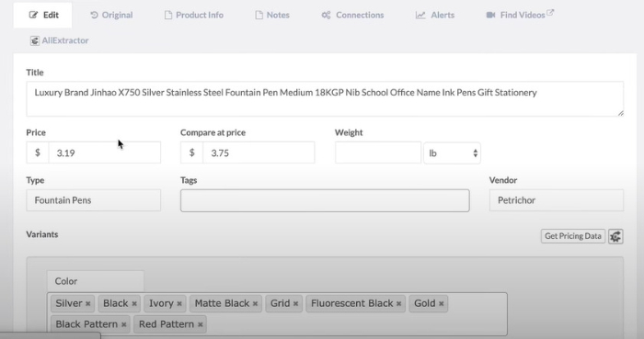The width and height of the screenshot is (644, 339).
Task: Open the Connections tab
Action: coord(352,16)
